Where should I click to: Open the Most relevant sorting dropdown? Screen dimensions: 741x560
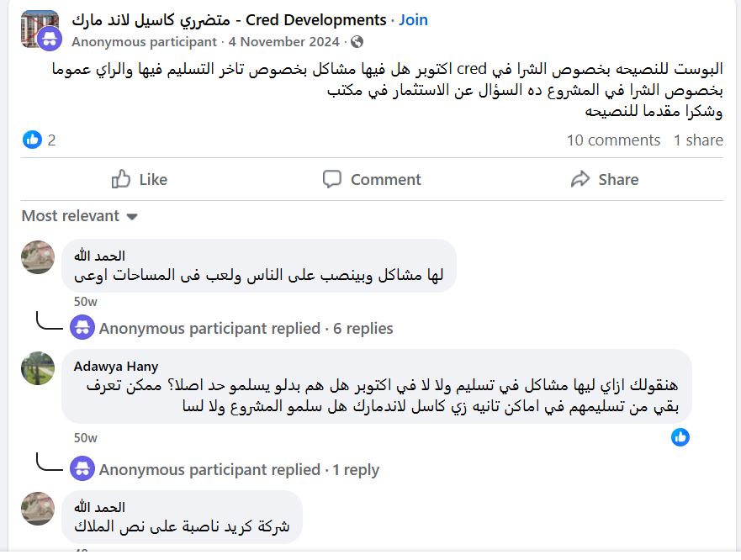79,216
